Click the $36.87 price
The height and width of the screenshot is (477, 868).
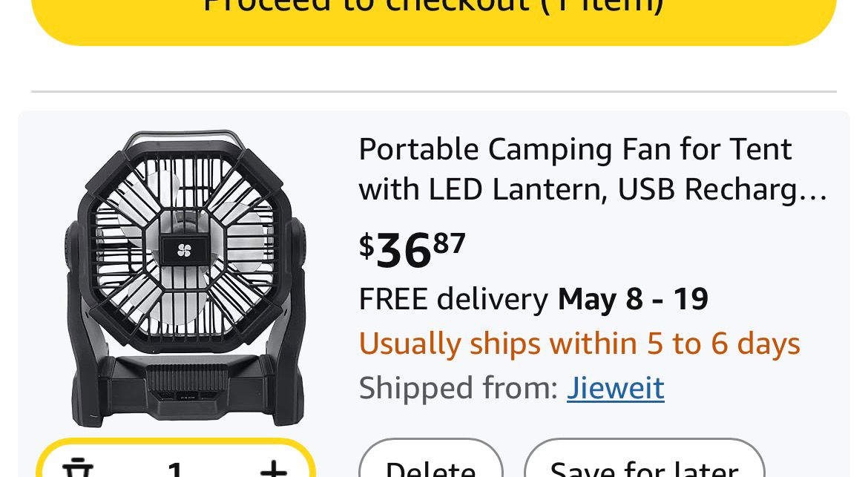[412, 250]
